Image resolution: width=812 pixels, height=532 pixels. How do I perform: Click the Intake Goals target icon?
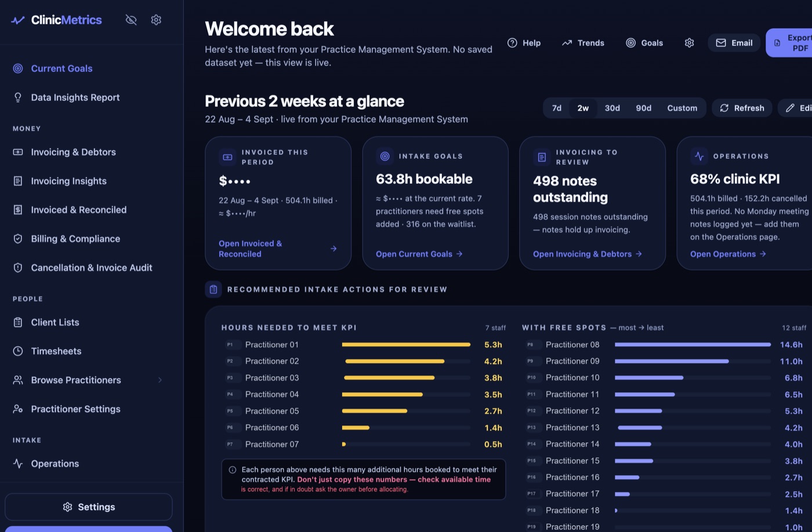pyautogui.click(x=385, y=156)
